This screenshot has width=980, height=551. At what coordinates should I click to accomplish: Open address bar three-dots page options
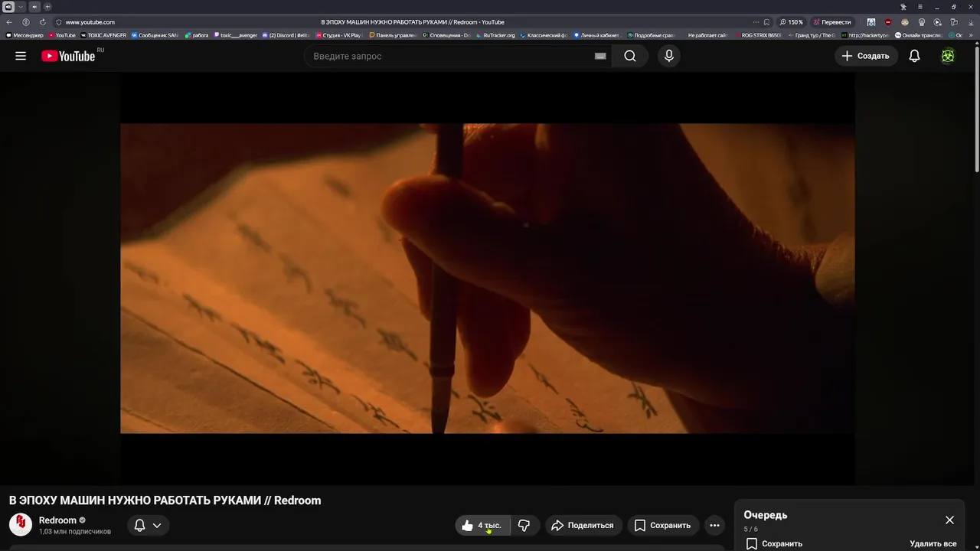pos(756,22)
